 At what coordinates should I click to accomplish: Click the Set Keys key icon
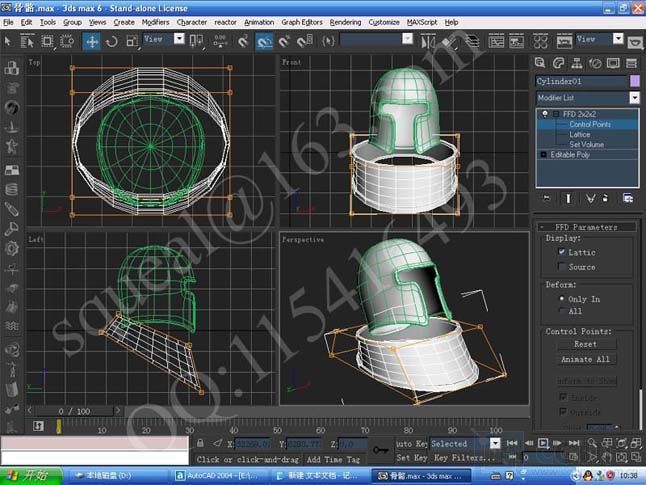[x=380, y=450]
